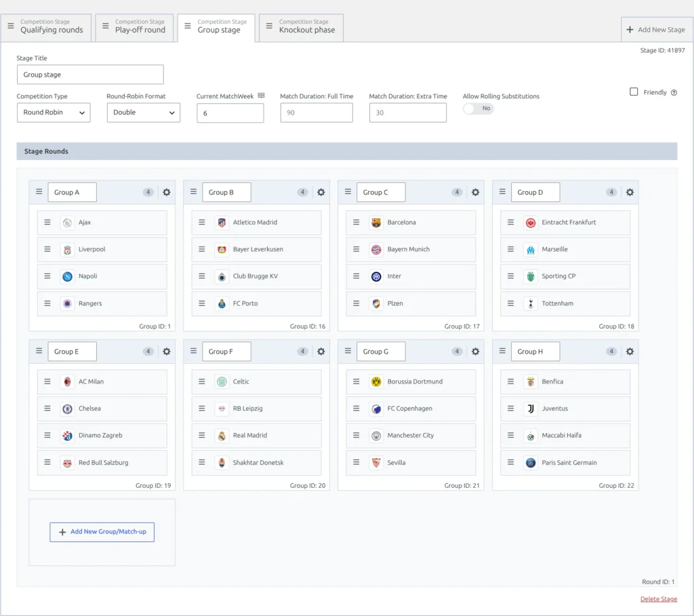Focus the Extra Time duration field
This screenshot has width=694, height=616.
pos(407,112)
